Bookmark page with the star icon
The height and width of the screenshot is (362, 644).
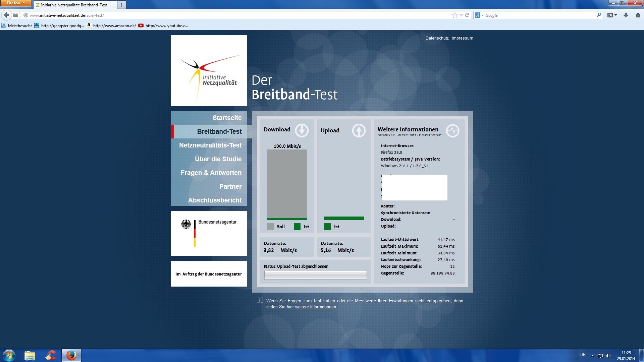click(x=454, y=15)
